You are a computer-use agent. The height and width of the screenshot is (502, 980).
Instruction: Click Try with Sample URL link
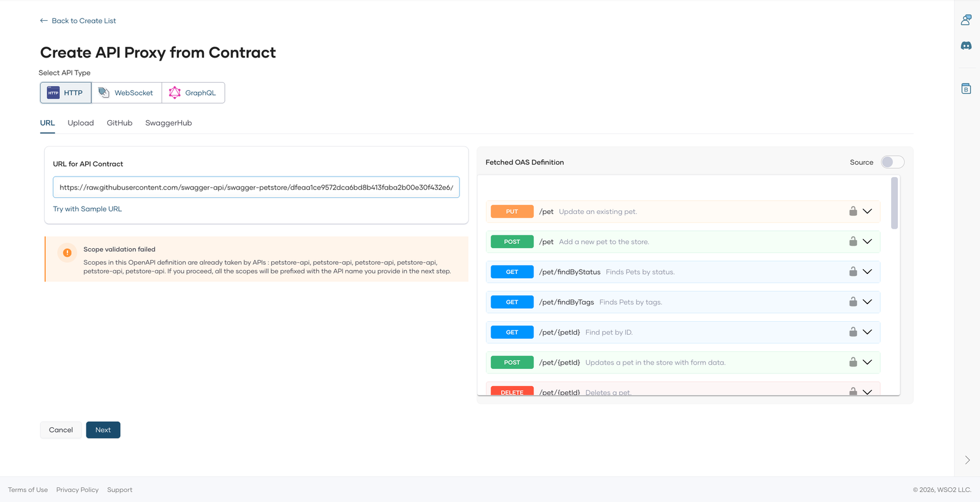click(x=88, y=209)
